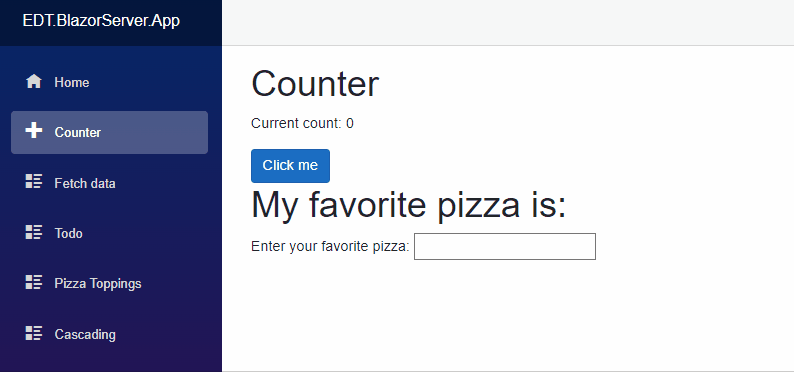
Task: Click the Pizza Toppings list icon
Action: [33, 282]
